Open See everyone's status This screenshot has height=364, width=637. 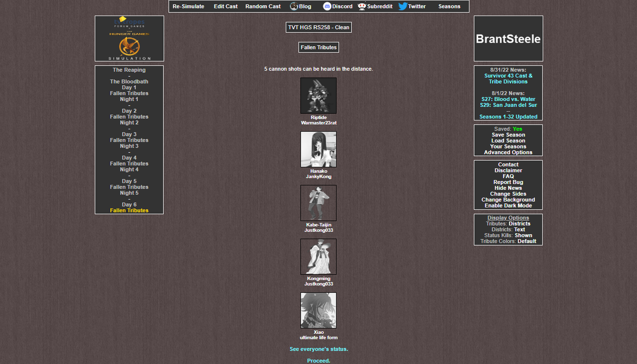[318, 349]
